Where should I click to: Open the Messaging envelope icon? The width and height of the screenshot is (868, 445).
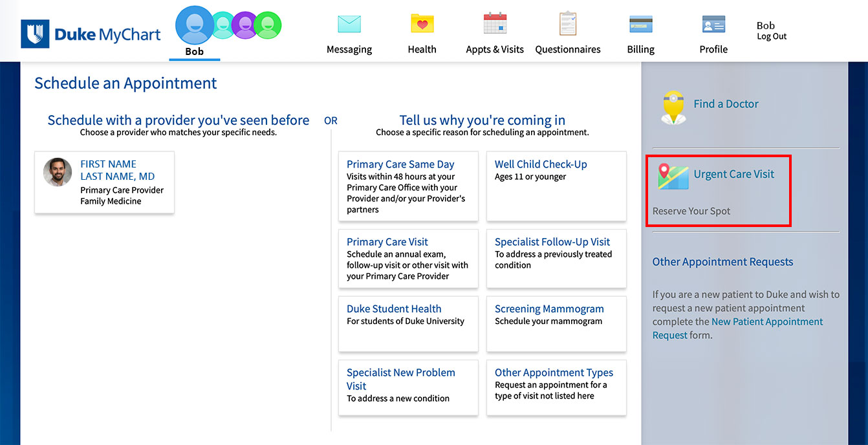(349, 24)
